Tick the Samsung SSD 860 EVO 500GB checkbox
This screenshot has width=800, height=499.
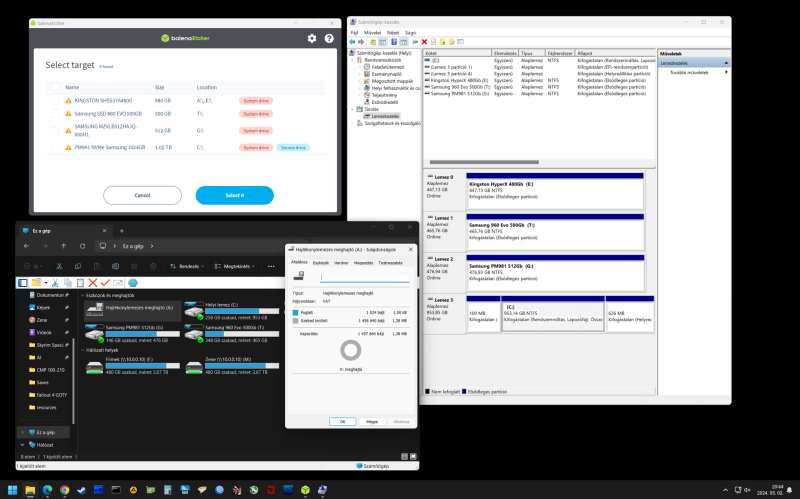tap(55, 114)
